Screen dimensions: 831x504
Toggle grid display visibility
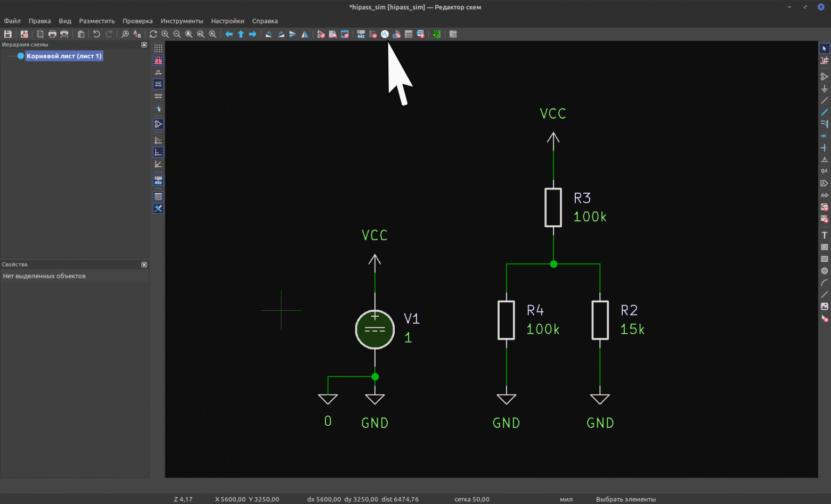click(158, 48)
